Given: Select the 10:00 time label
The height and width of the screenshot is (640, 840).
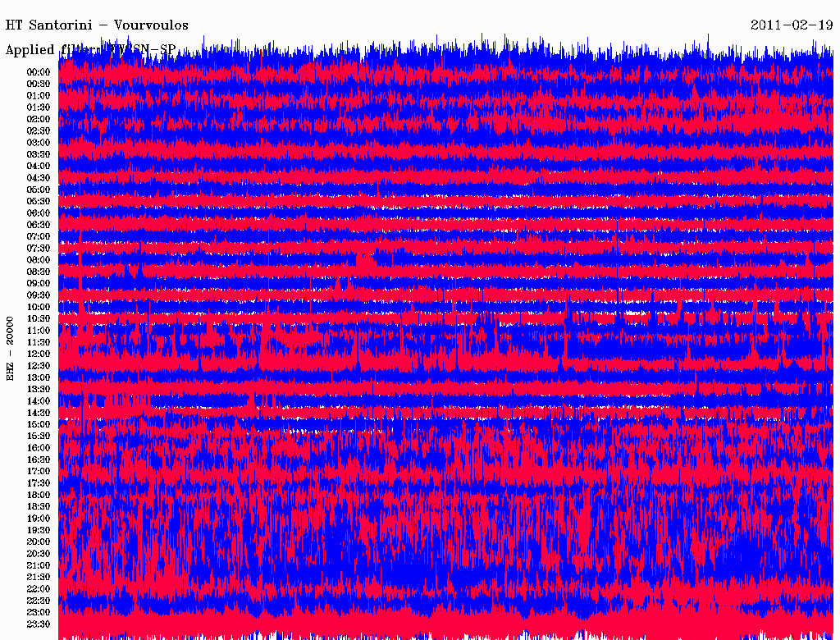Looking at the screenshot, I should point(39,307).
